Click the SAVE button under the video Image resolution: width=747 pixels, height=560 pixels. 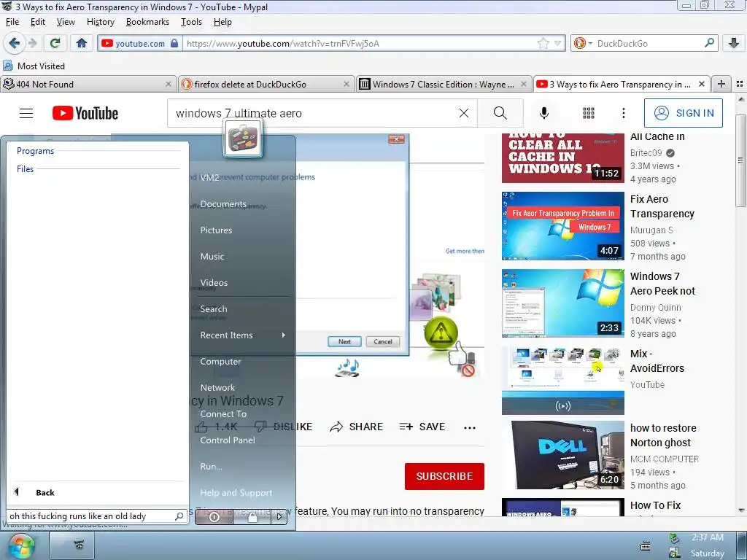pyautogui.click(x=422, y=427)
